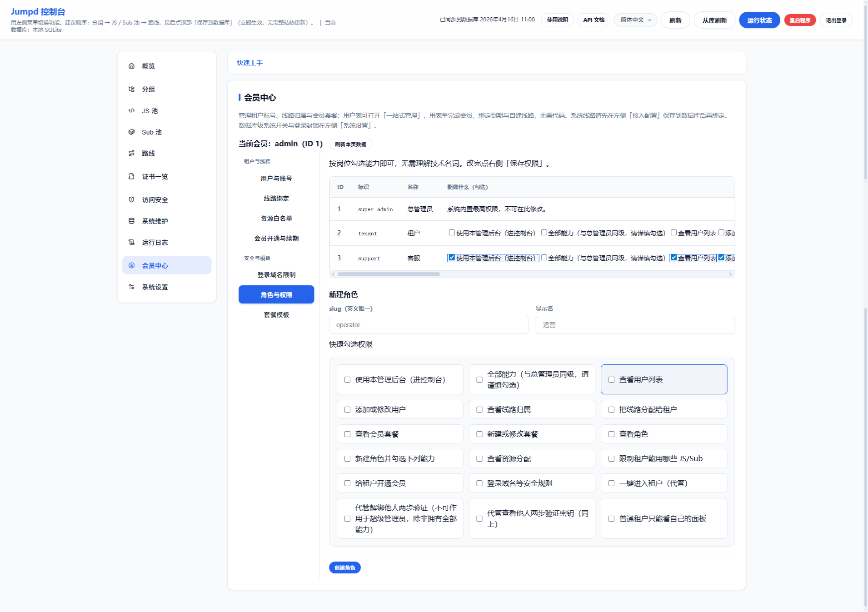Image resolution: width=868 pixels, height=612 pixels.
Task: Open the 套餐模板 tab
Action: coord(276,315)
